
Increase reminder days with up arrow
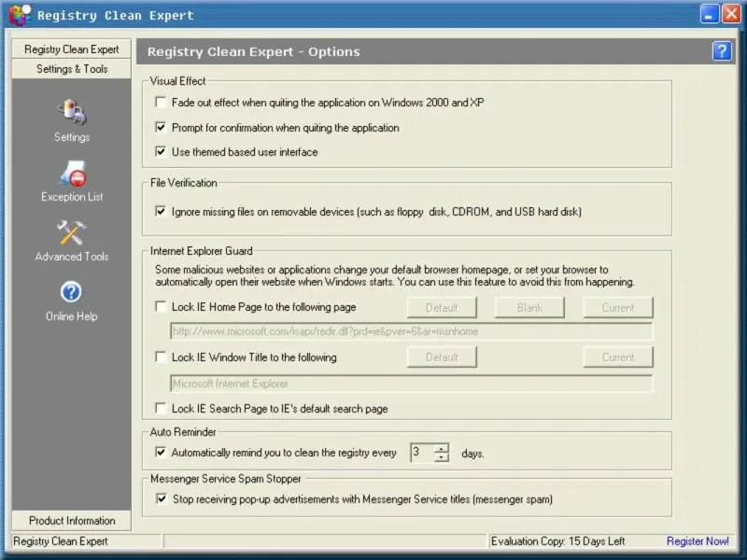(442, 449)
